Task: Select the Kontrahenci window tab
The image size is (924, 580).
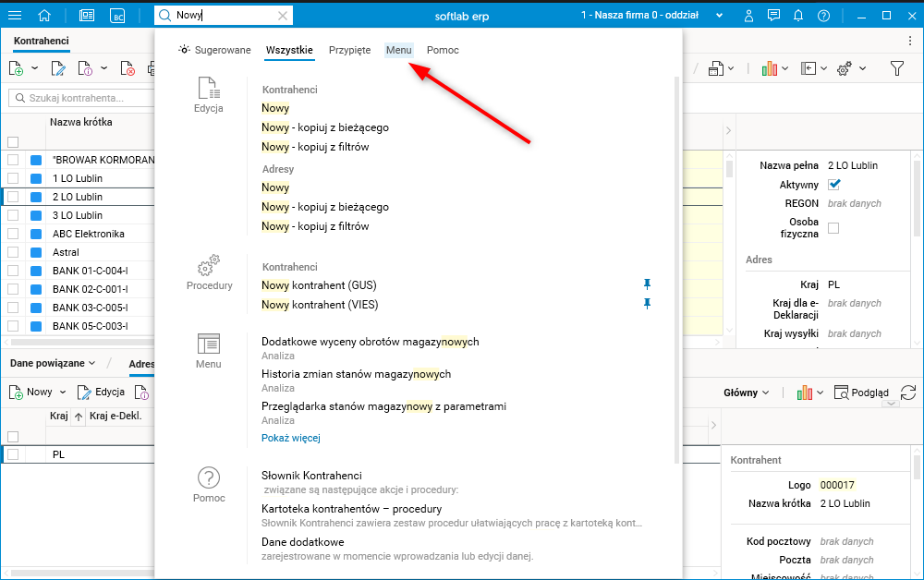Action: (42, 41)
